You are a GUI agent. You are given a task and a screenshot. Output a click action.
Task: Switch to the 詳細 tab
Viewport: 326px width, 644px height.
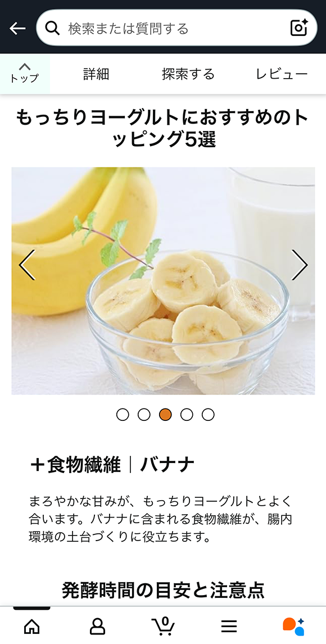96,74
